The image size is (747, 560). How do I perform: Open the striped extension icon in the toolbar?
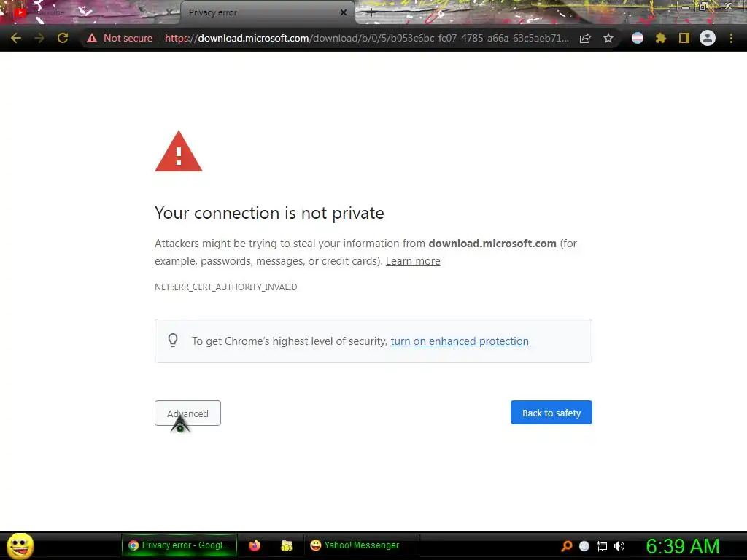(638, 38)
